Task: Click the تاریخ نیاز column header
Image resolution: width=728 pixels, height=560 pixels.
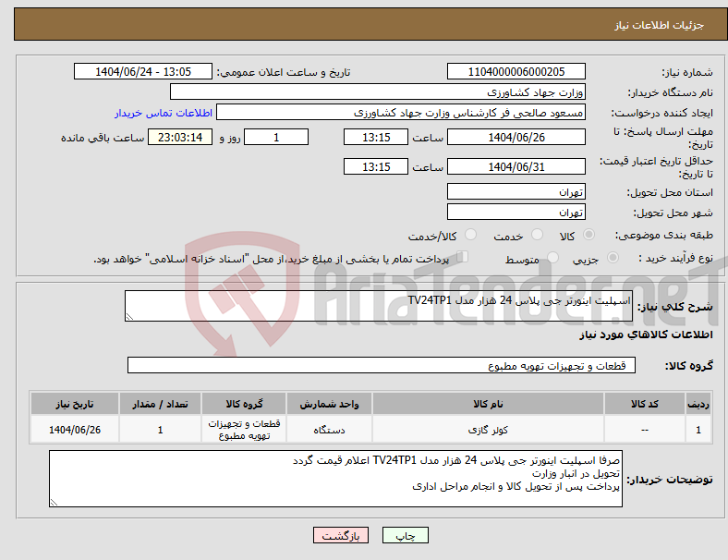Action: click(x=75, y=404)
